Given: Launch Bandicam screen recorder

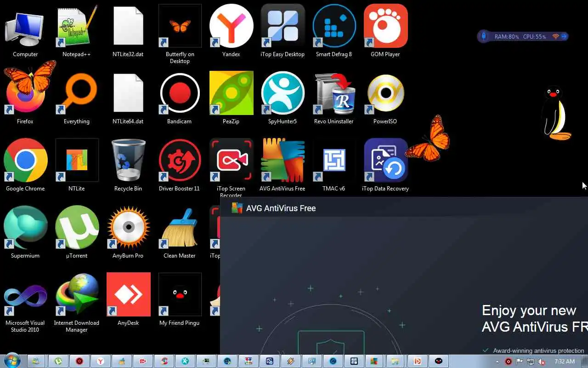Looking at the screenshot, I should pyautogui.click(x=180, y=98).
